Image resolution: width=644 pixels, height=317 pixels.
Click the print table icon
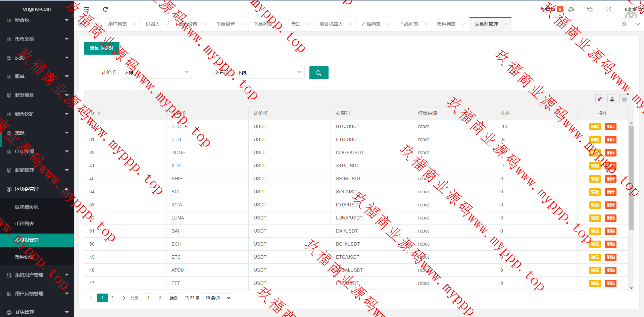coord(624,99)
